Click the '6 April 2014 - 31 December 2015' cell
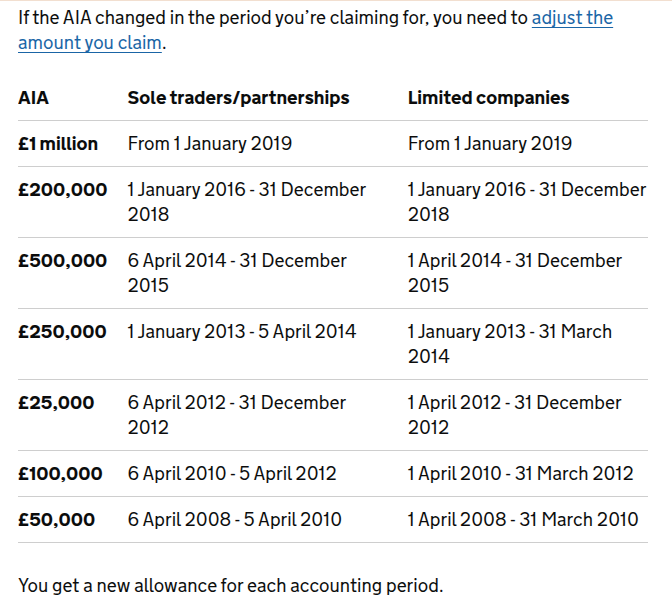The height and width of the screenshot is (598, 672). pos(237,273)
